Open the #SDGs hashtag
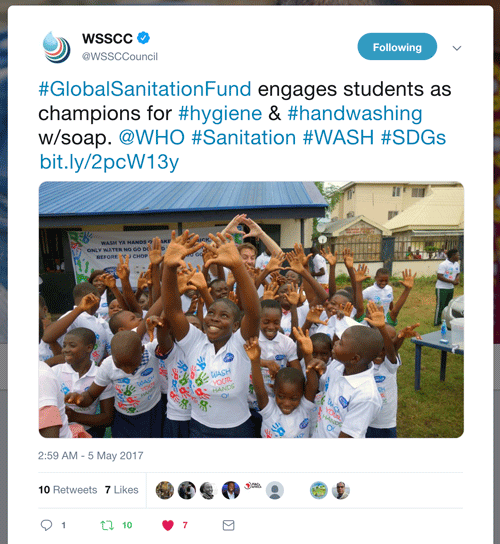The width and height of the screenshot is (500, 544). click(413, 137)
